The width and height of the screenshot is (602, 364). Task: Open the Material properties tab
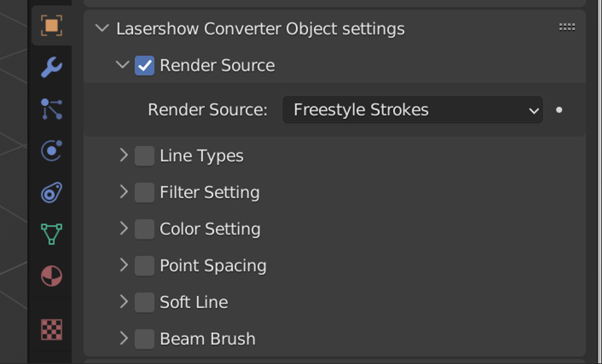tap(51, 275)
